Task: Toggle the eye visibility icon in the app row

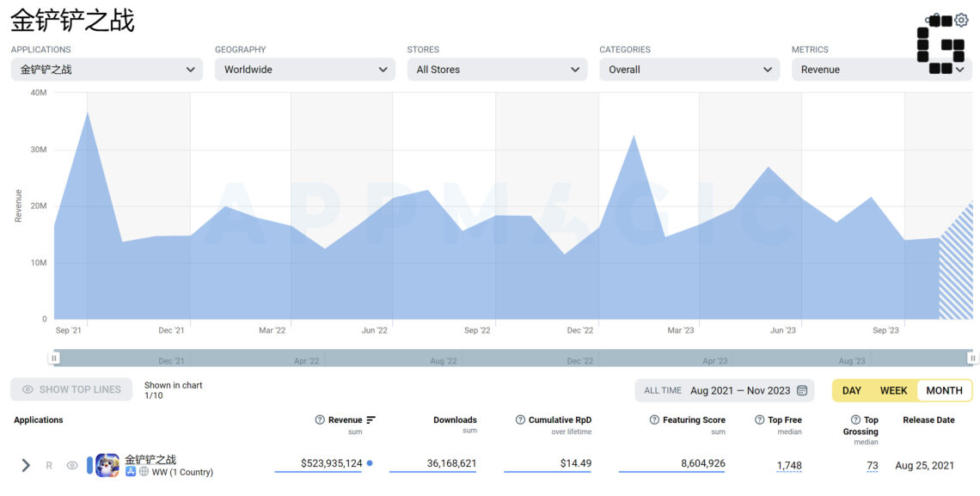Action: 72,465
